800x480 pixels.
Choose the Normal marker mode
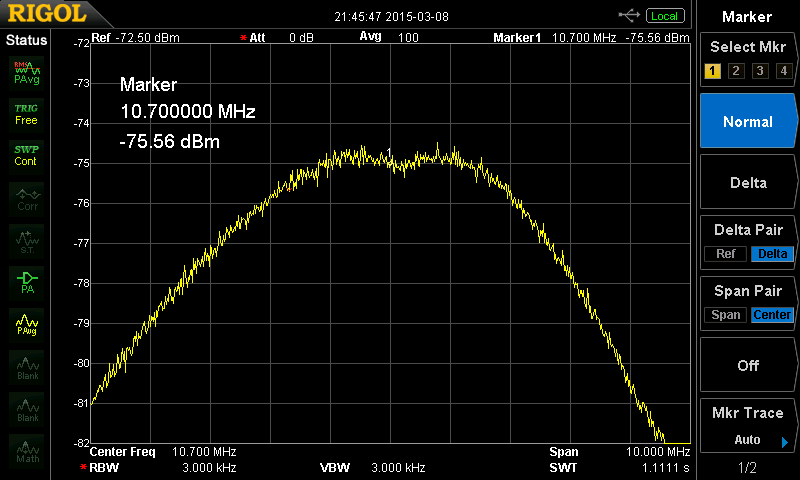pyautogui.click(x=747, y=121)
